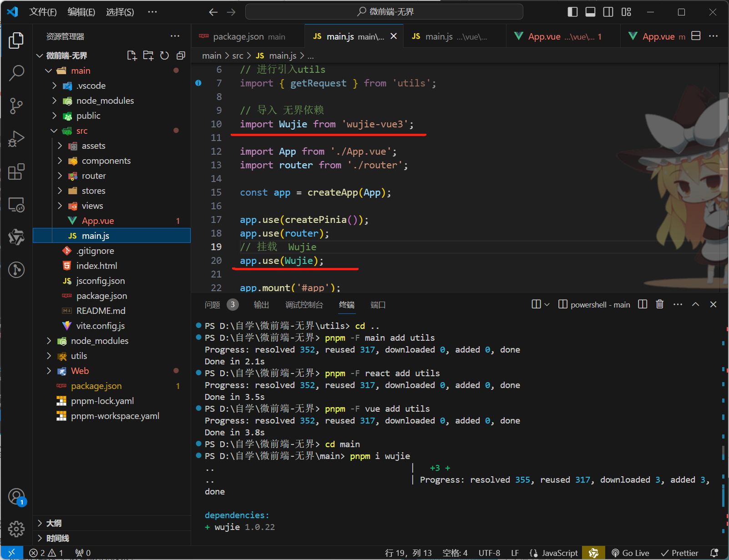
Task: Open Run and Debug view
Action: click(x=16, y=139)
